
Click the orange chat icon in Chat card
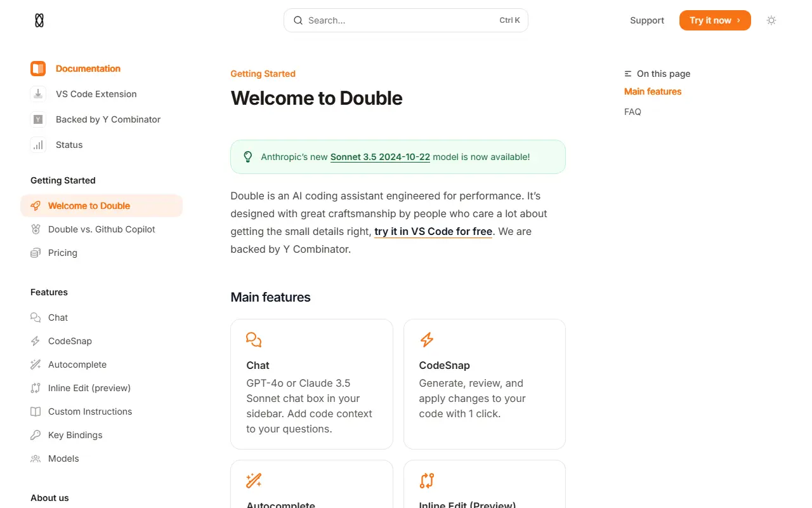[254, 340]
